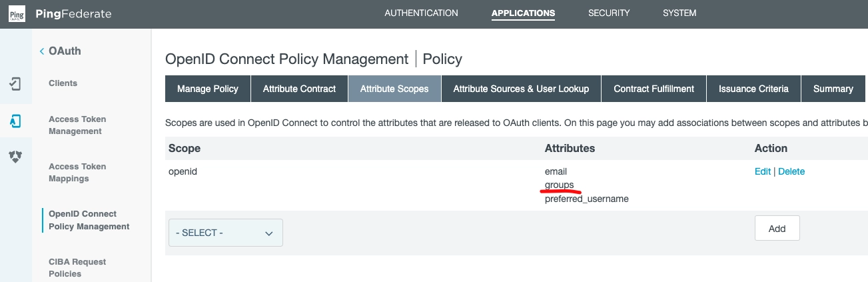868x282 pixels.
Task: Open the AUTHENTICATION top menu
Action: tap(421, 13)
